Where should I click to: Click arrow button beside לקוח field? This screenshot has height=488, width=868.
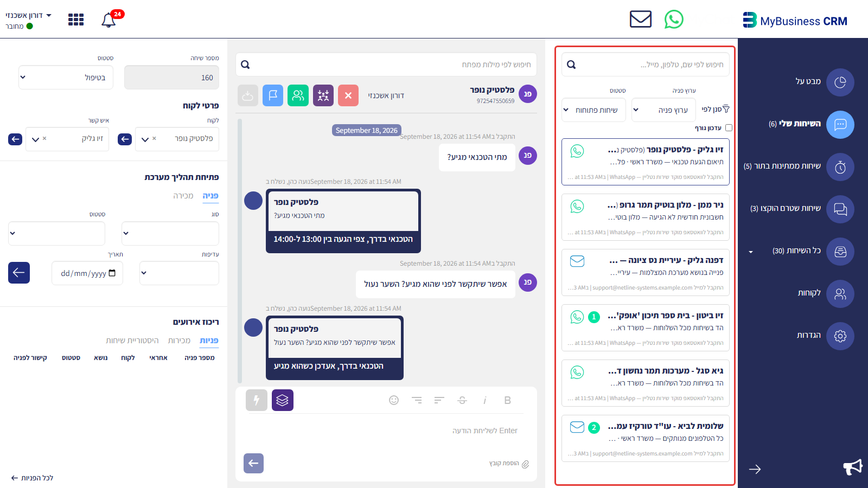(x=125, y=139)
